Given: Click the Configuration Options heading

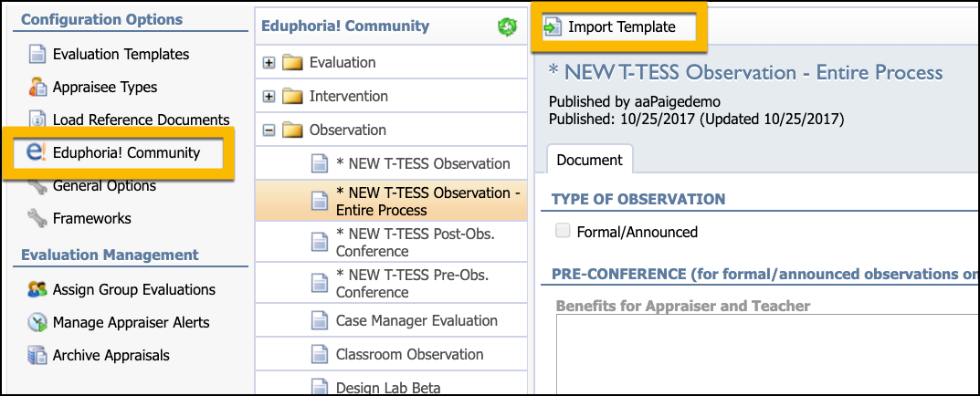Looking at the screenshot, I should pos(102,19).
